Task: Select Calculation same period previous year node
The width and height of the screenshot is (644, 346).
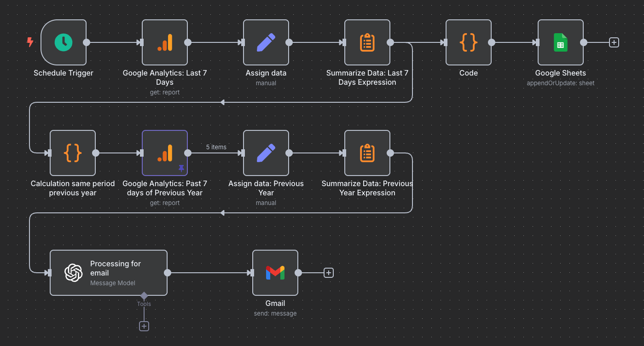Action: (x=73, y=153)
